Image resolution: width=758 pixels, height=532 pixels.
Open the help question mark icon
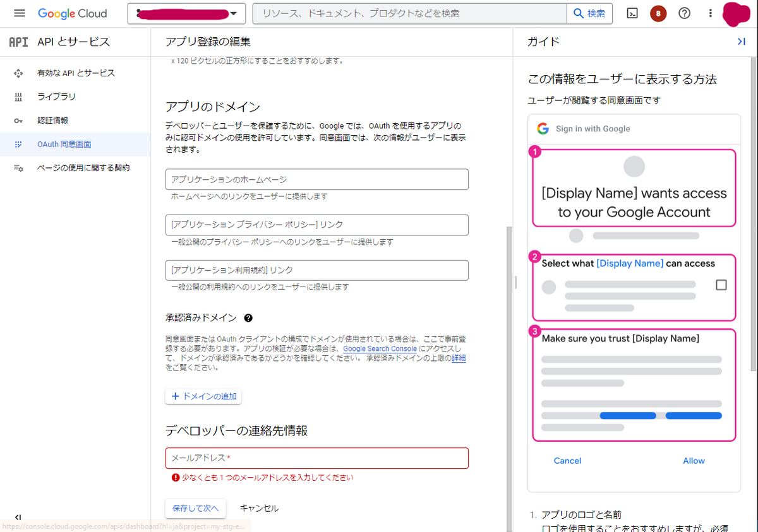684,13
